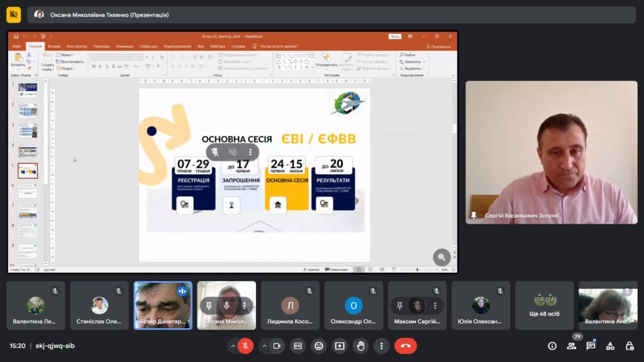The width and height of the screenshot is (644, 362).
Task: Open presentation overlay three-dot menu
Action: pyautogui.click(x=250, y=152)
